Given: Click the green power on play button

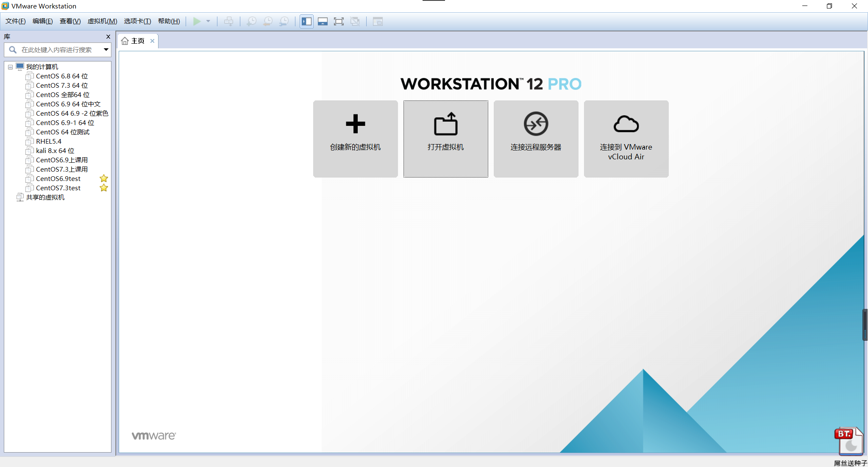Looking at the screenshot, I should coord(197,21).
